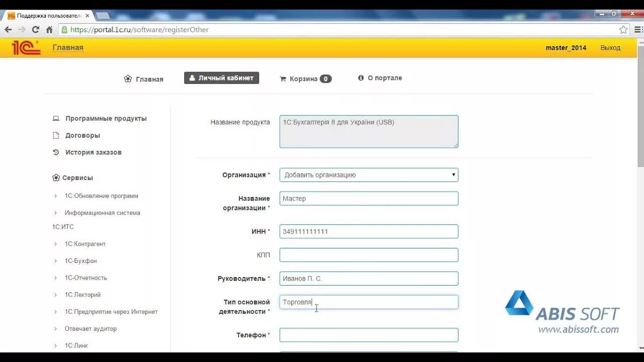Screen dimensions: 644x362
Task: Click the chevron beside Отвечает аудитор
Action: pyautogui.click(x=55, y=329)
